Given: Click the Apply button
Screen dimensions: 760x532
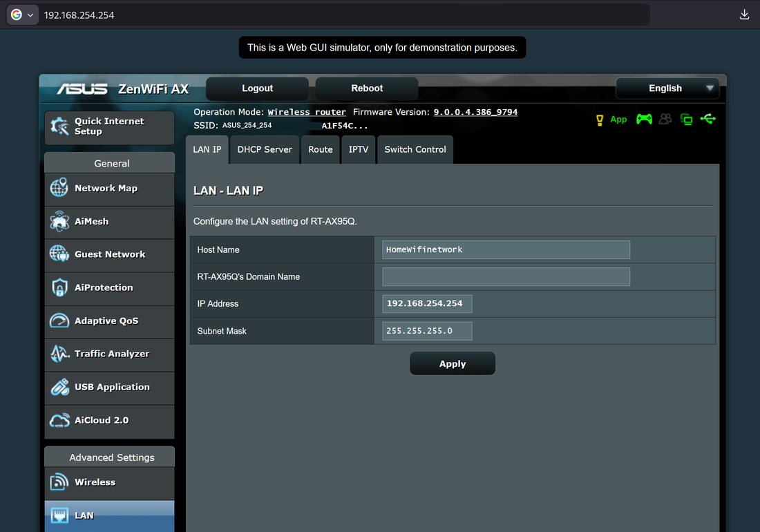Looking at the screenshot, I should (453, 363).
